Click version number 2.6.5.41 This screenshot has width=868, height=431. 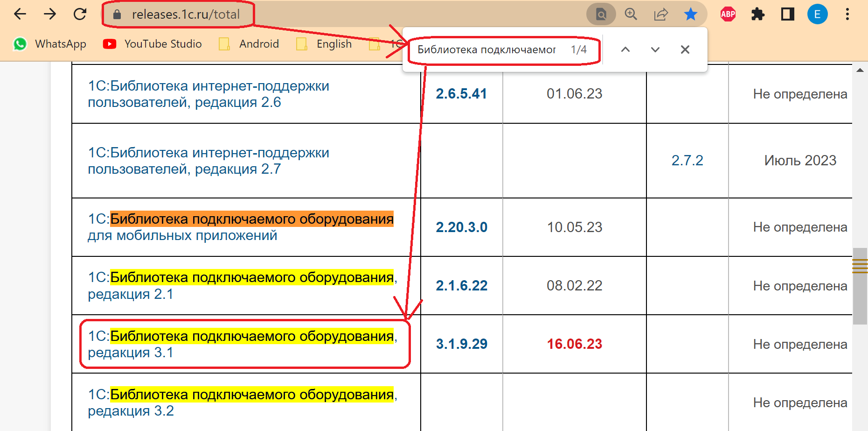click(x=461, y=94)
